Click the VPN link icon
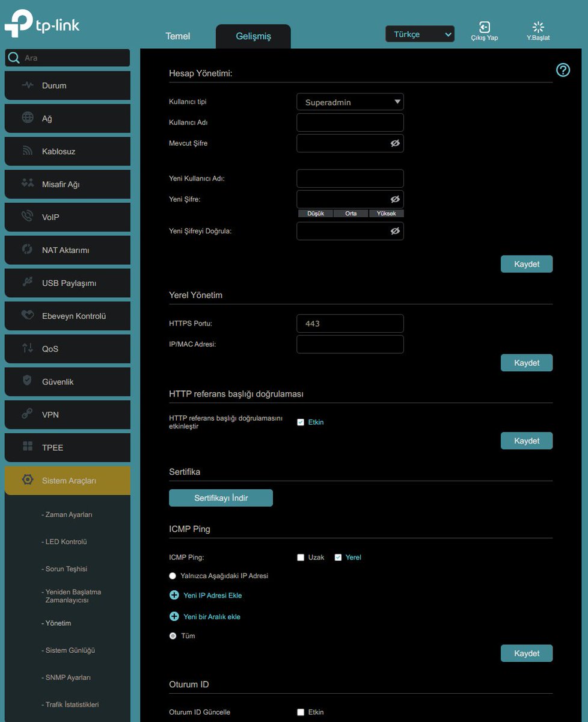The width and height of the screenshot is (588, 722). point(28,414)
